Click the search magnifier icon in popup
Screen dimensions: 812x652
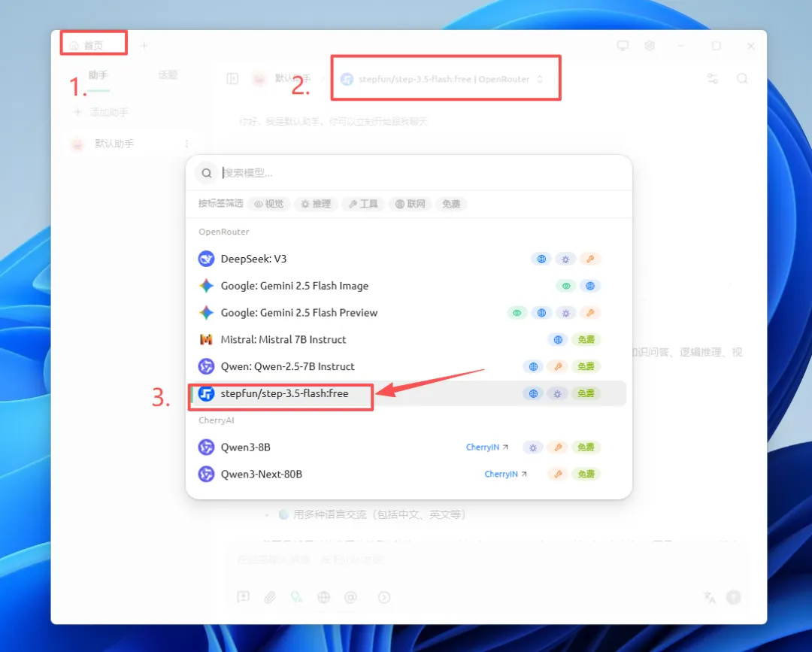(206, 173)
